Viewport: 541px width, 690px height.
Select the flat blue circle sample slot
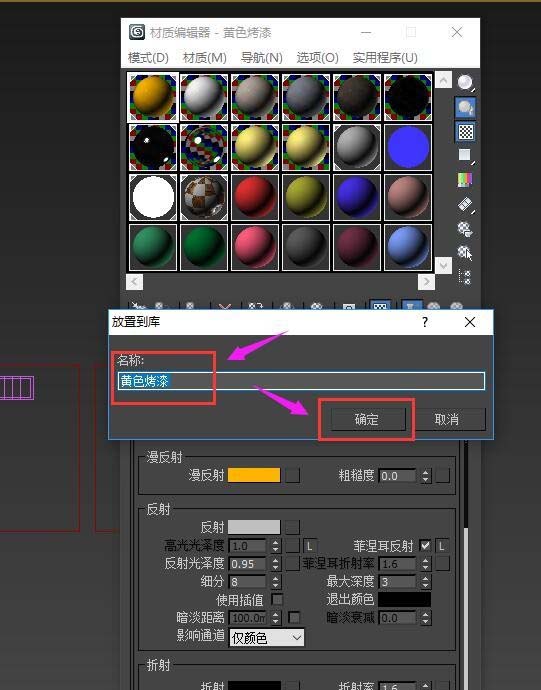[408, 147]
